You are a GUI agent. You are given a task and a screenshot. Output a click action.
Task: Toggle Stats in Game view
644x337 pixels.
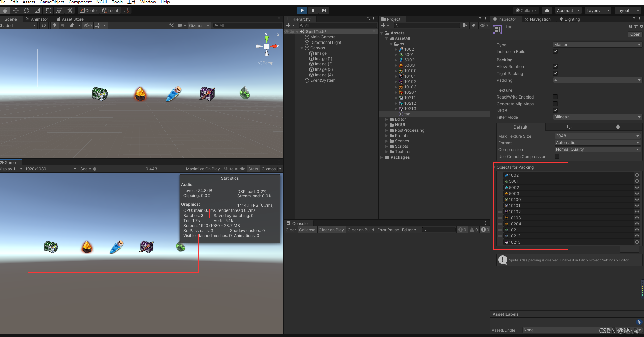[253, 169]
